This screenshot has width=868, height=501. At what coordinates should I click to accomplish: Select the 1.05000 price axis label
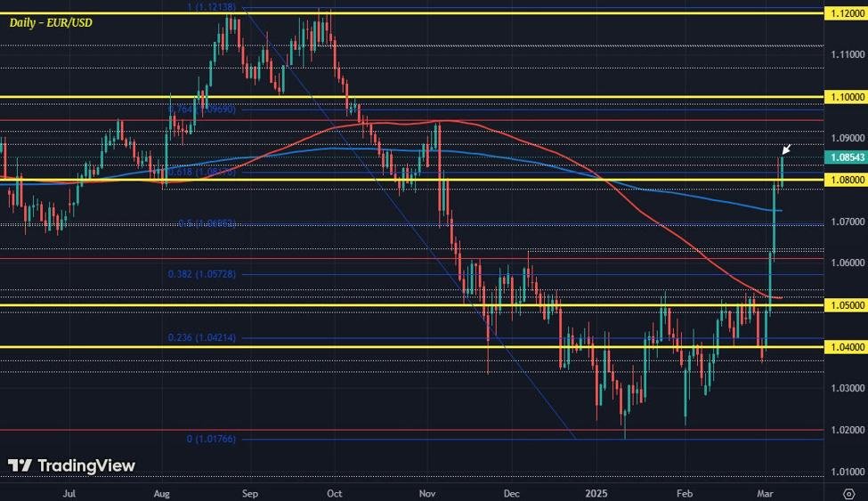tap(842, 305)
